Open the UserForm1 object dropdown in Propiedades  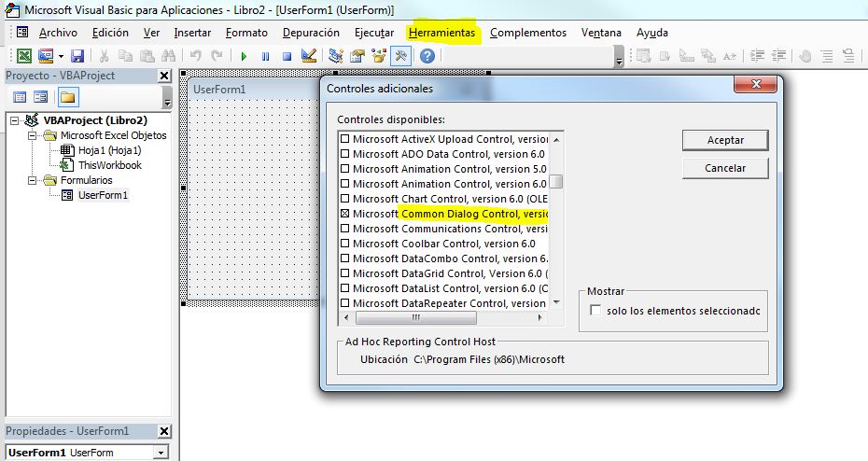click(161, 453)
